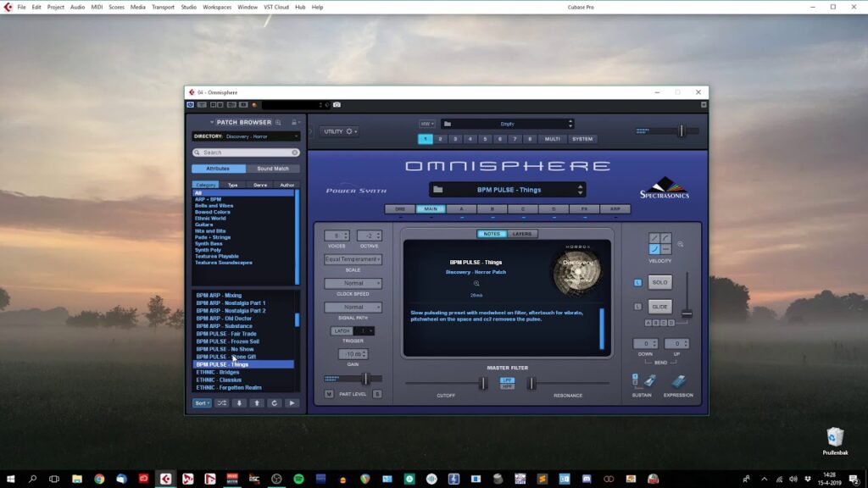Click the Sustain pedal icon

[650, 380]
